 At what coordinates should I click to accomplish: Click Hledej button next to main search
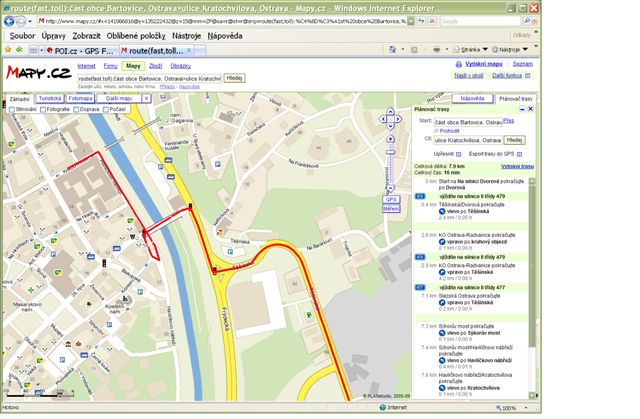click(x=234, y=77)
